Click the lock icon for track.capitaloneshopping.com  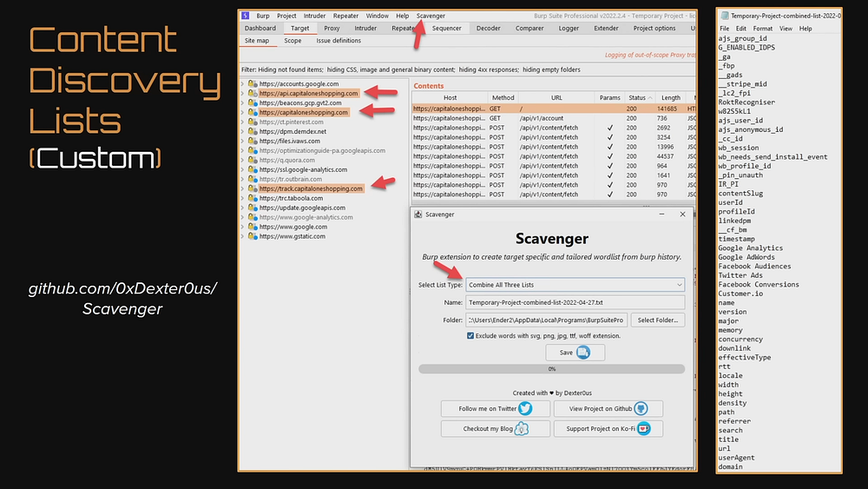click(253, 188)
